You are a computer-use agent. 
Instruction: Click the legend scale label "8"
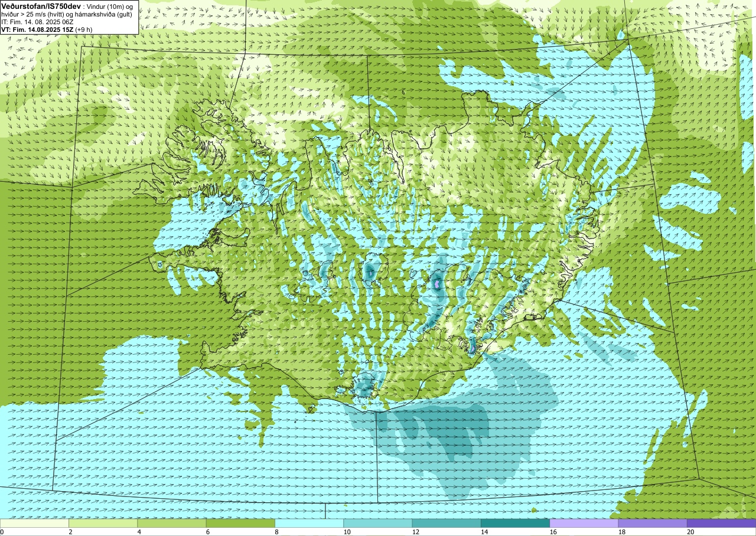point(276,532)
